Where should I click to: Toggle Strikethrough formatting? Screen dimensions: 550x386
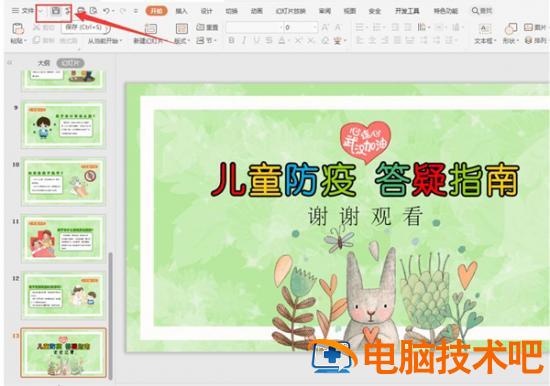(x=269, y=41)
